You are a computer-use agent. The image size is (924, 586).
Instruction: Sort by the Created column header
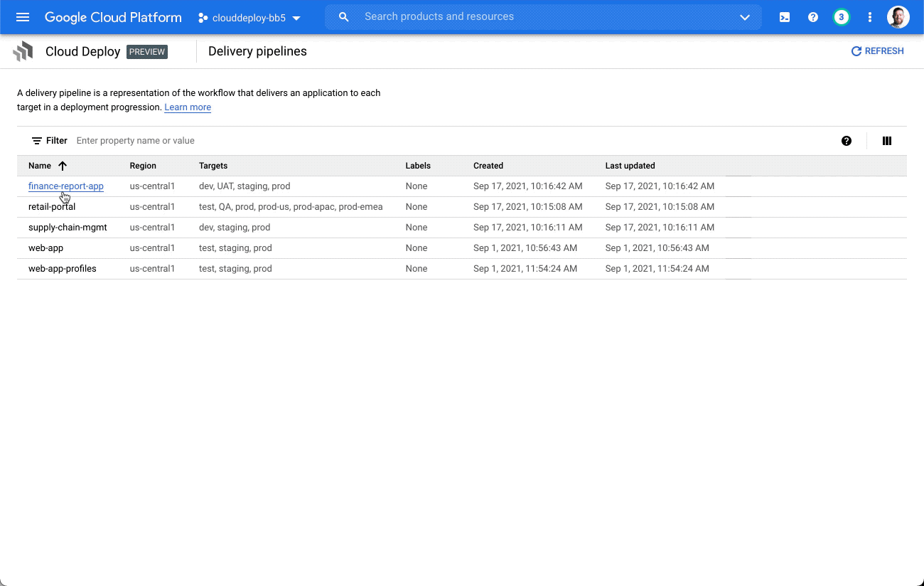coord(488,166)
